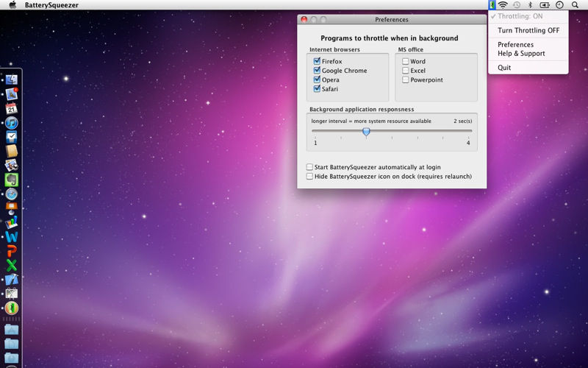588x368 pixels.
Task: Open the Time Machine menu bar icon
Action: tap(517, 5)
